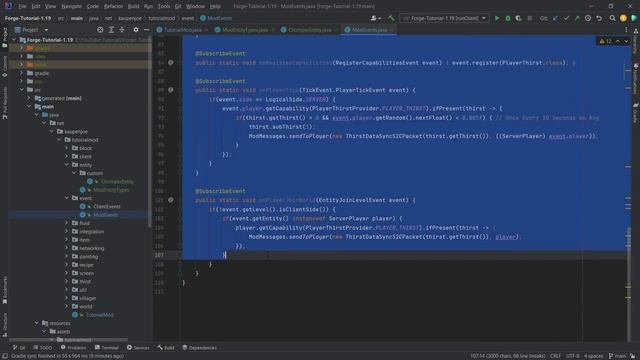Open the Terminal tool window
Image resolution: width=640 pixels, height=360 pixels.
[107, 348]
